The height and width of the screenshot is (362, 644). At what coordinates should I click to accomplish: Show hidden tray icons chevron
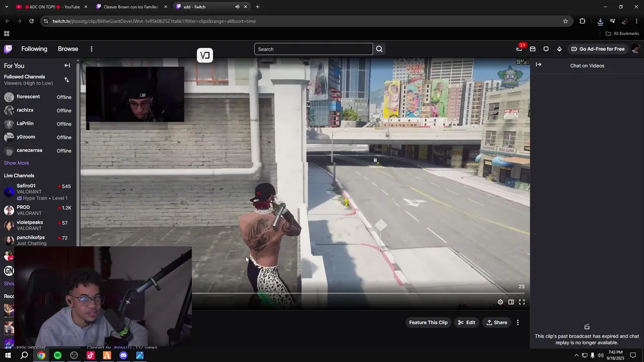[577, 355]
